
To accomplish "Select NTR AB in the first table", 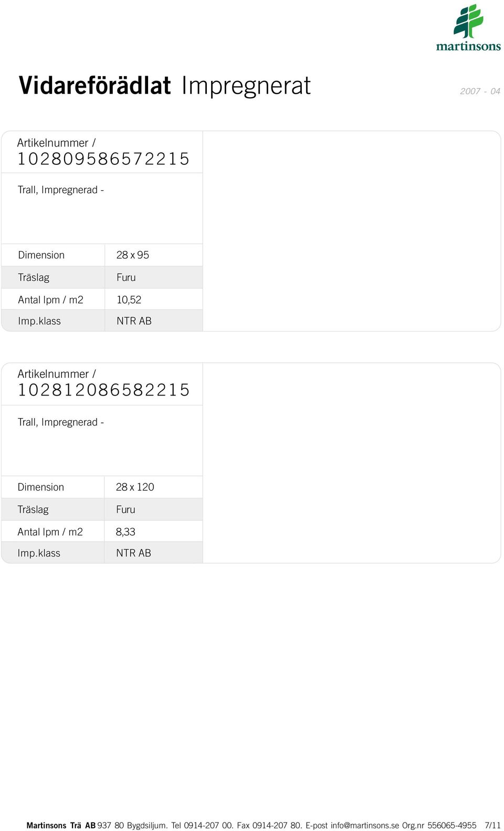I will [134, 321].
